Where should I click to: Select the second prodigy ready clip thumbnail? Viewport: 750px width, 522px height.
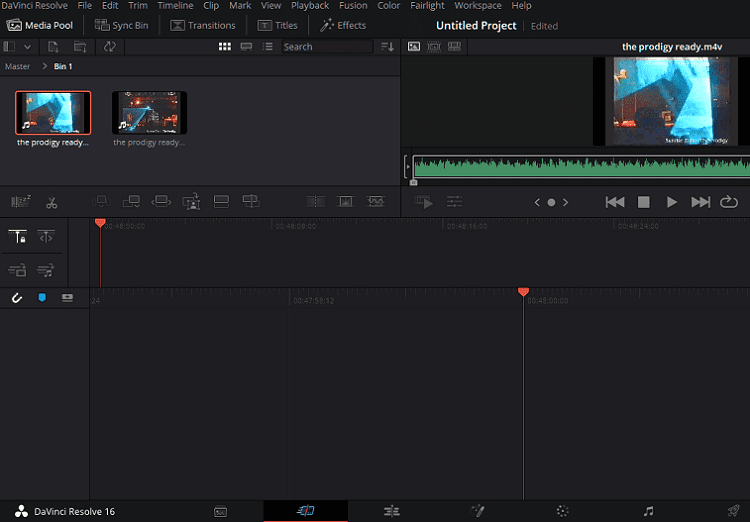149,113
